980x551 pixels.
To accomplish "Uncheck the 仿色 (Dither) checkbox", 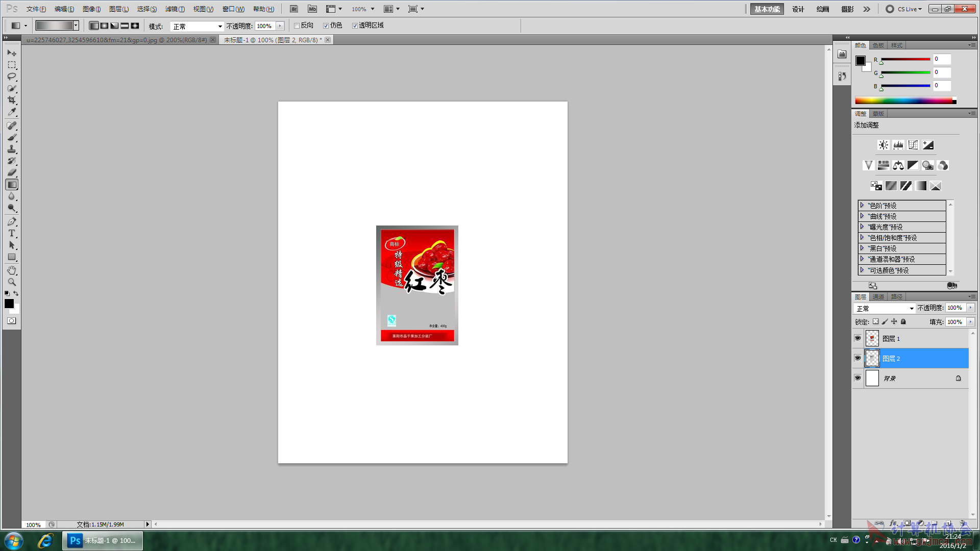I will coord(326,26).
